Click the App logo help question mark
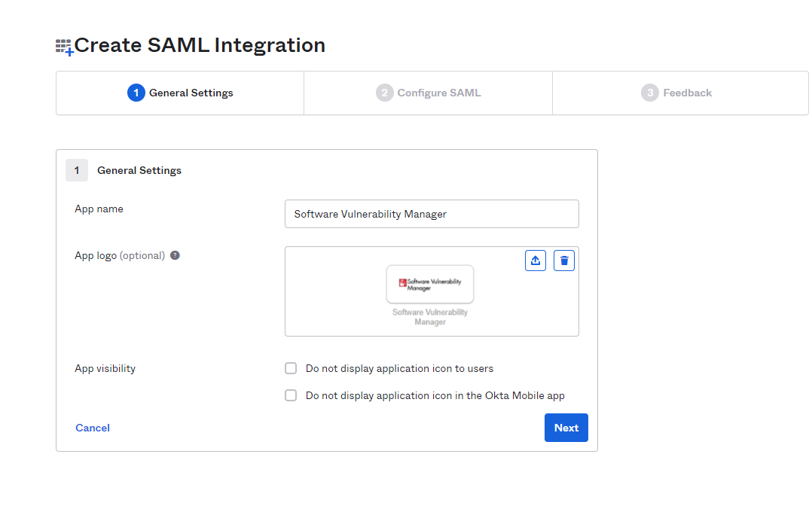Image resolution: width=812 pixels, height=509 pixels. (x=175, y=255)
